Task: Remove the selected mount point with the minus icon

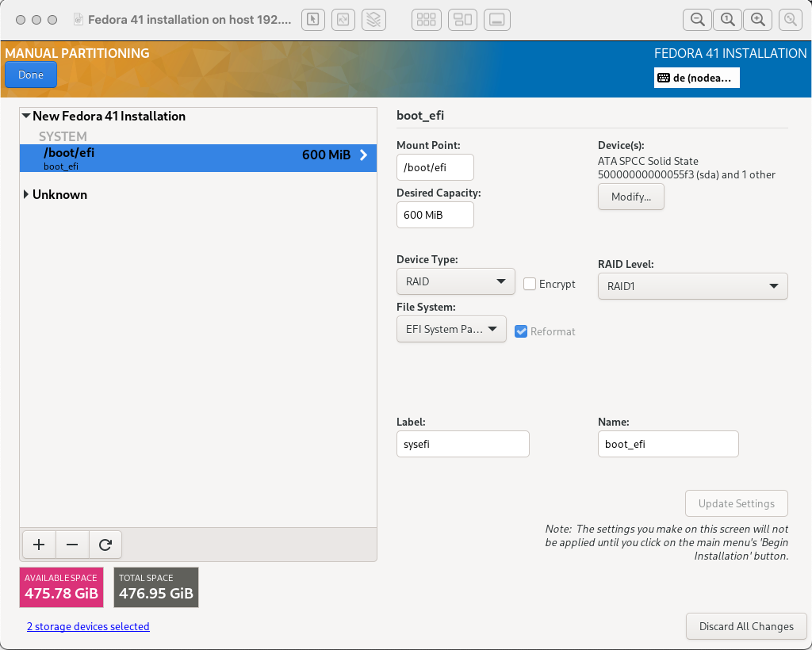Action: 72,545
